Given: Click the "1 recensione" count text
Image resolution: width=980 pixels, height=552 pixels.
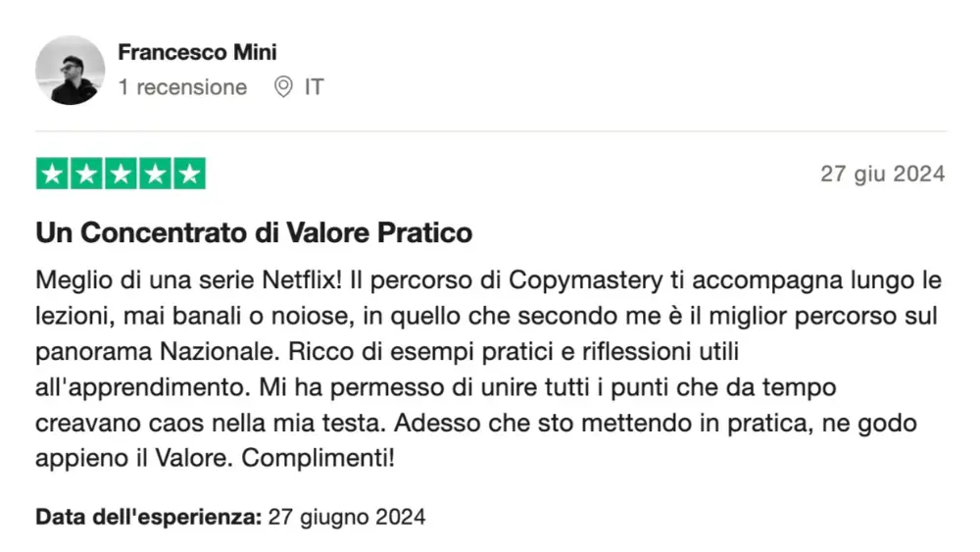Looking at the screenshot, I should pyautogui.click(x=182, y=87).
